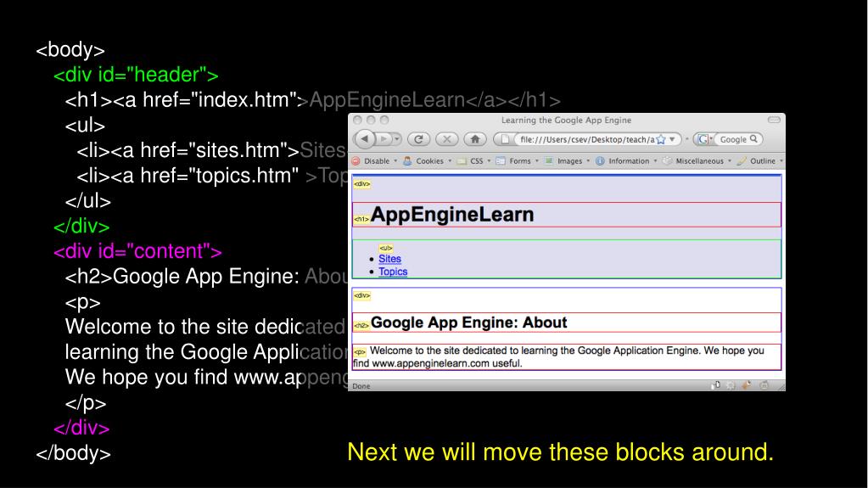Click the AppEngineLearn heading link
This screenshot has width=868, height=488.
[452, 215]
